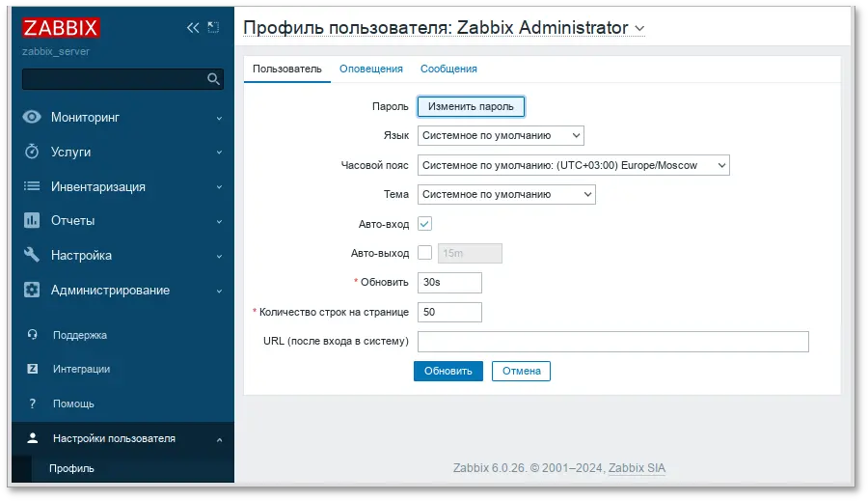Click the blue Обновить button
The height and width of the screenshot is (501, 868).
(448, 371)
